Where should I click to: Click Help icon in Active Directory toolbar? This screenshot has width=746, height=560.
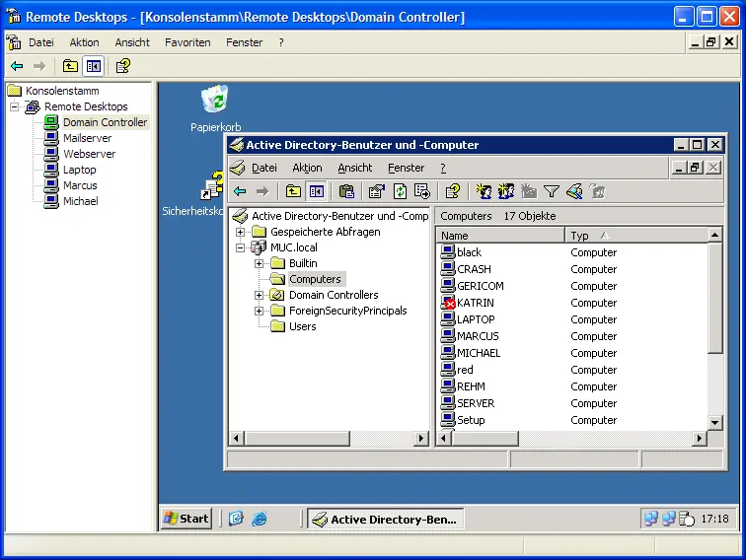pos(453,191)
